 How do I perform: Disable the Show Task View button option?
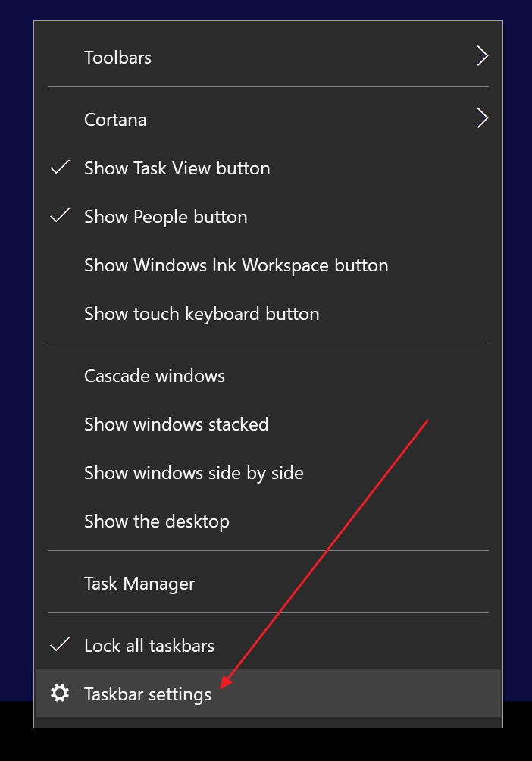pyautogui.click(x=177, y=168)
